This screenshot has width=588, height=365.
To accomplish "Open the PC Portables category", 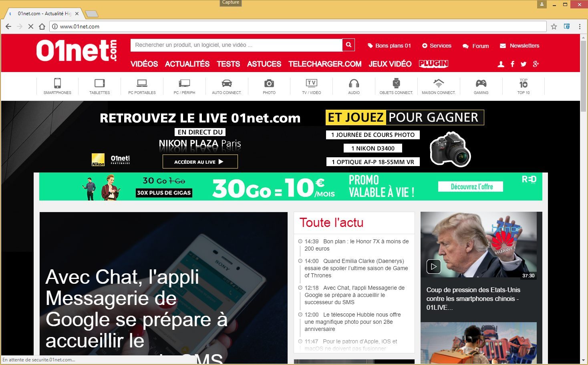I will [142, 86].
